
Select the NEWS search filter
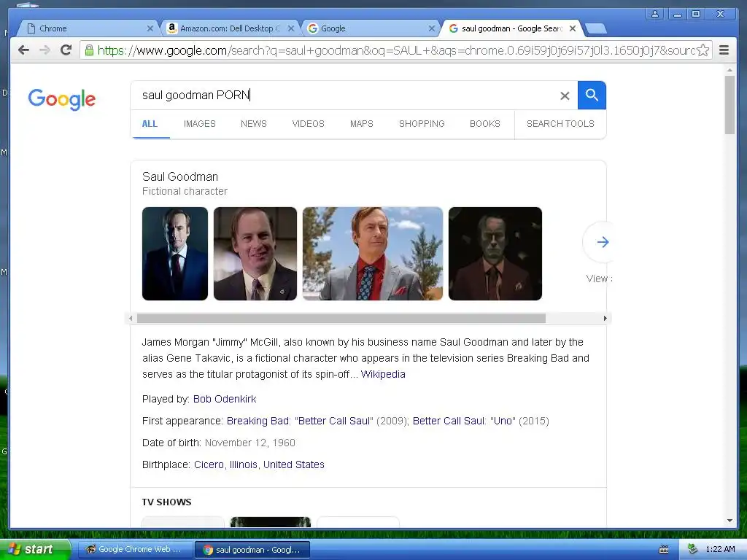pos(253,124)
